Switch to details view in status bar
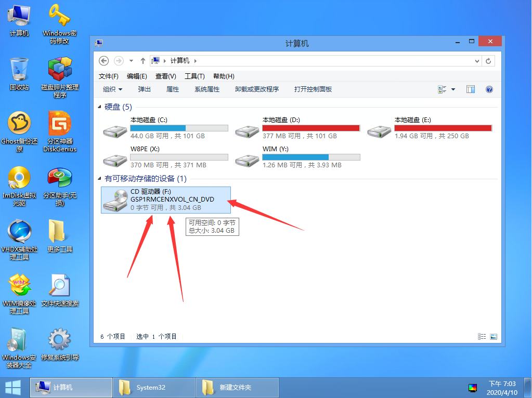532x398 pixels. click(482, 337)
